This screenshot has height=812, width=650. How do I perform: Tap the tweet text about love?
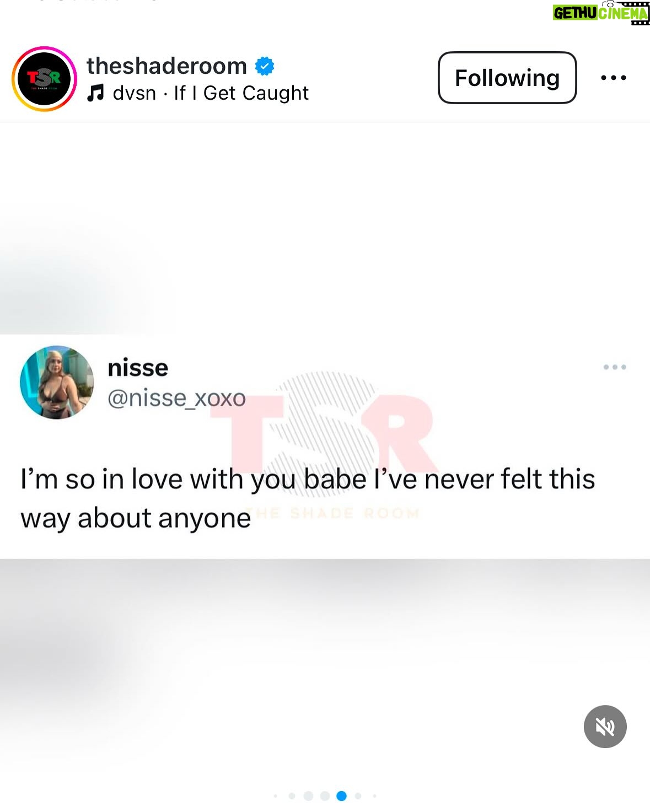pyautogui.click(x=308, y=498)
